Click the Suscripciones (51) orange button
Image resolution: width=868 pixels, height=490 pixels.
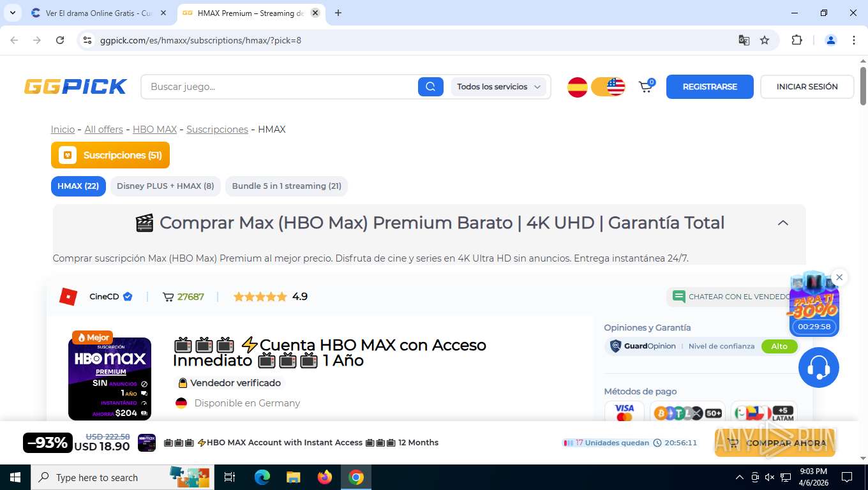coord(110,155)
